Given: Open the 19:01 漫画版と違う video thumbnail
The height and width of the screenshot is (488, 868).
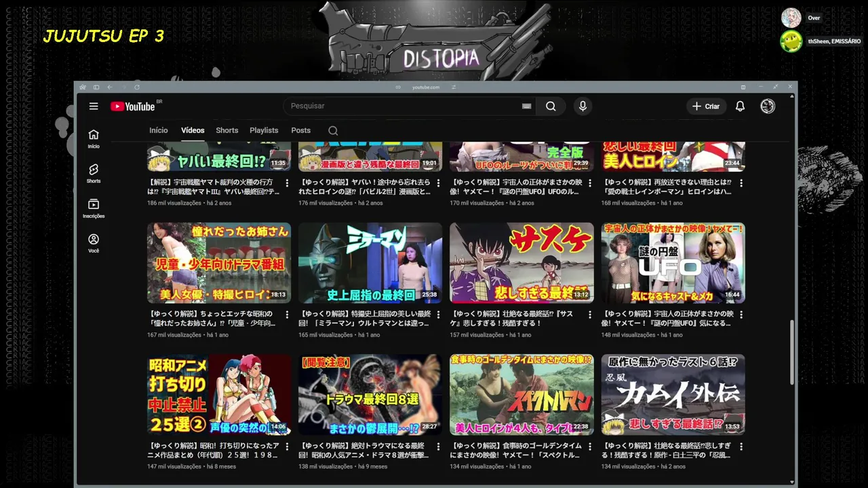Looking at the screenshot, I should click(370, 157).
